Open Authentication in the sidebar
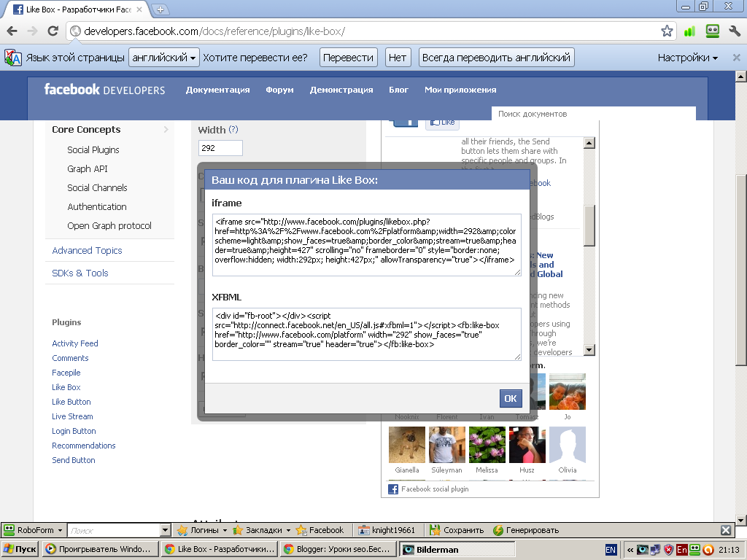 [x=97, y=206]
